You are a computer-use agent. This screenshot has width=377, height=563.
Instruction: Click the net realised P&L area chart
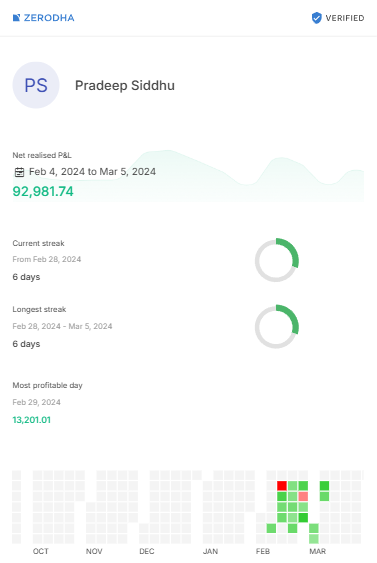pyautogui.click(x=188, y=176)
